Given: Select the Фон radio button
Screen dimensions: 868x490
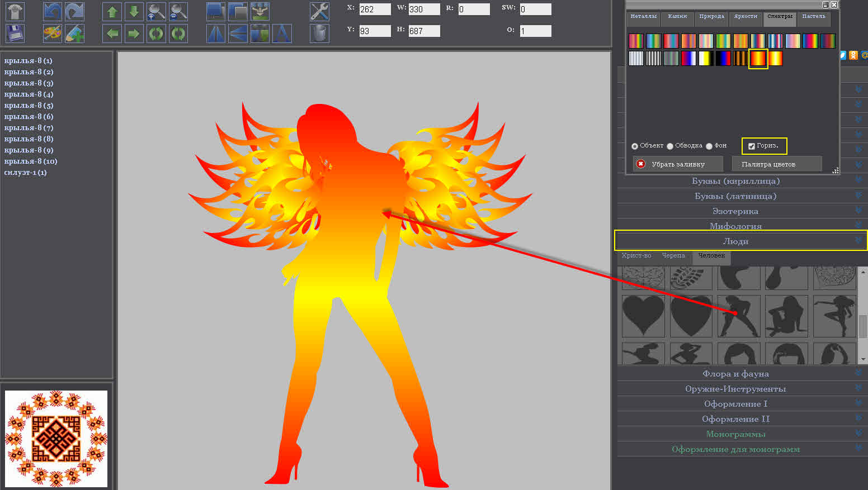Looking at the screenshot, I should click(709, 146).
